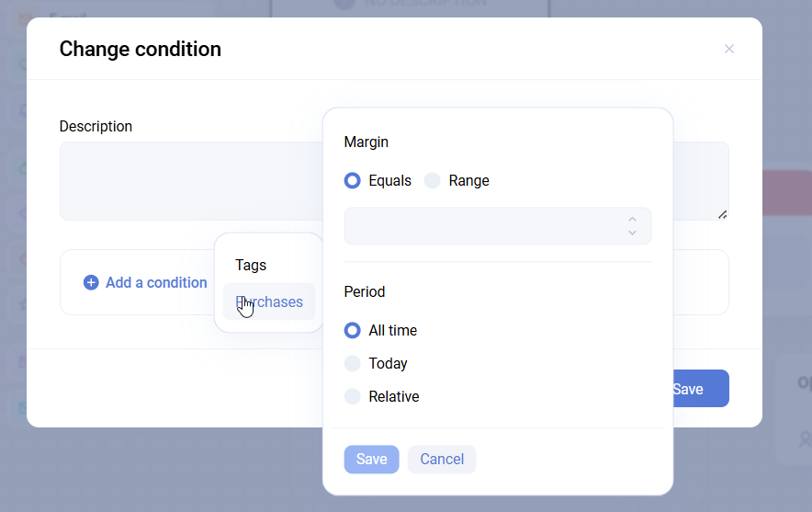Choose the All time period
812x512 pixels.
pos(353,331)
